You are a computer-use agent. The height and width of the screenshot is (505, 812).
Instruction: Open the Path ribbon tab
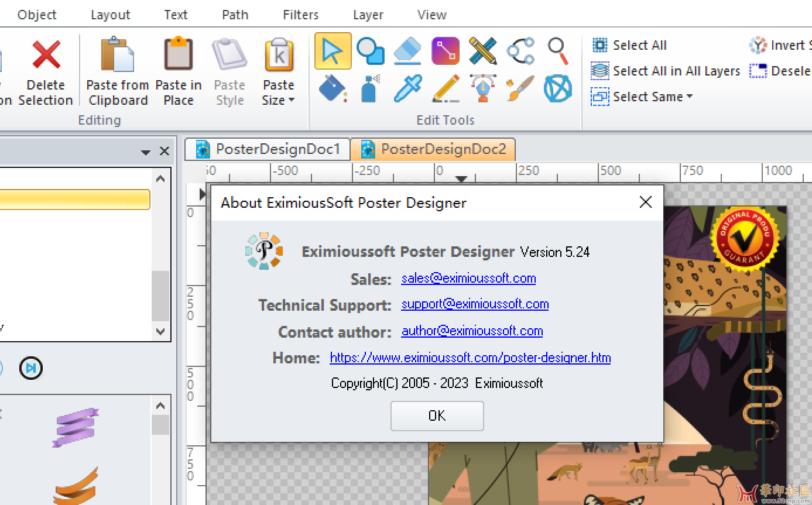click(x=235, y=15)
